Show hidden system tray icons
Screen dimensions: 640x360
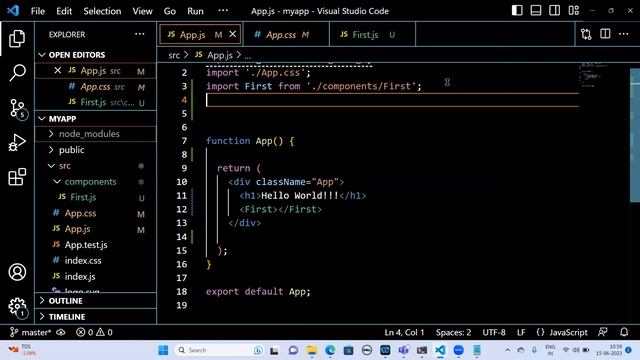coord(507,350)
